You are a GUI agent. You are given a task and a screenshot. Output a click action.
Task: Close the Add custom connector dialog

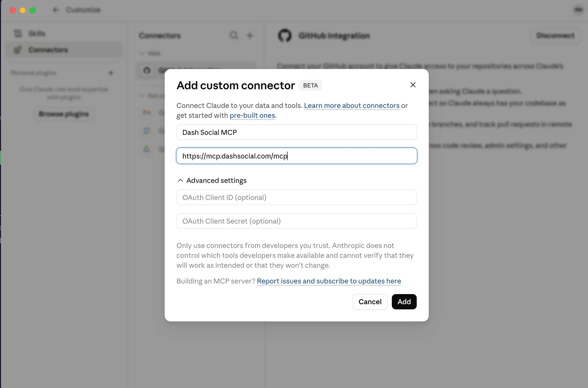(x=413, y=85)
